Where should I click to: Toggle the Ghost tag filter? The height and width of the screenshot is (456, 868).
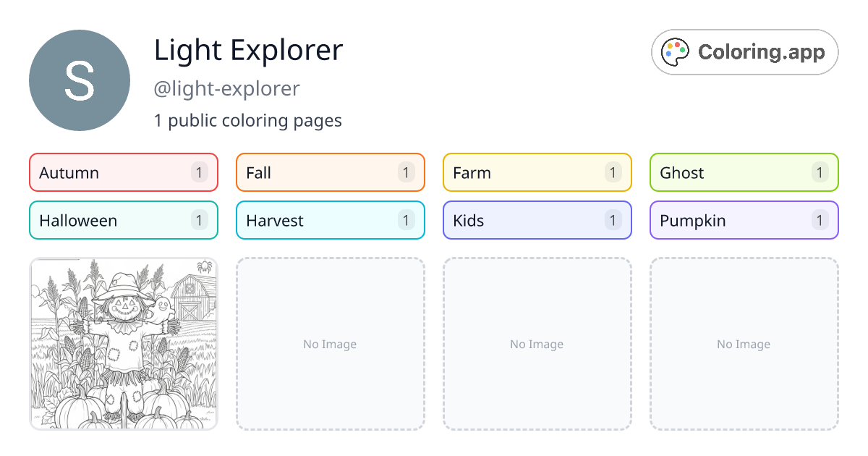click(x=744, y=172)
